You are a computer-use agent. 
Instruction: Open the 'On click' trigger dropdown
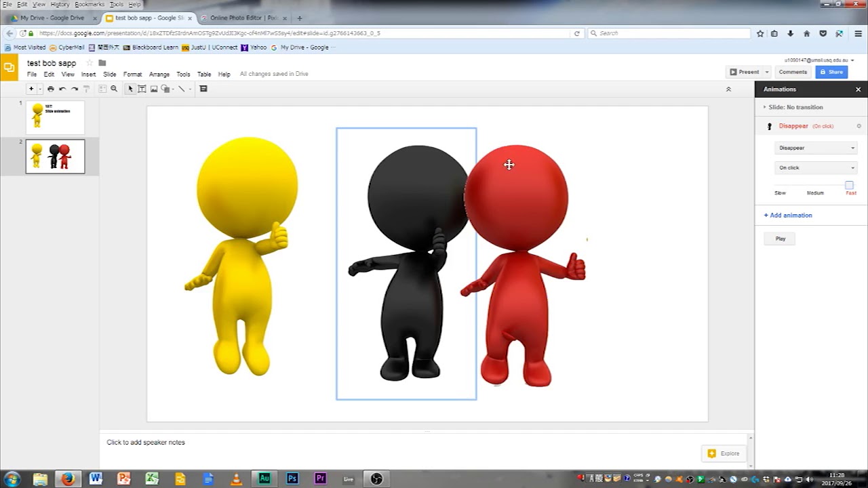click(816, 167)
